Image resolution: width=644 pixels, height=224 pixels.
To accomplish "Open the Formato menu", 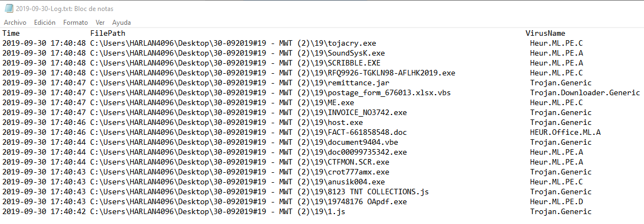I will [75, 23].
